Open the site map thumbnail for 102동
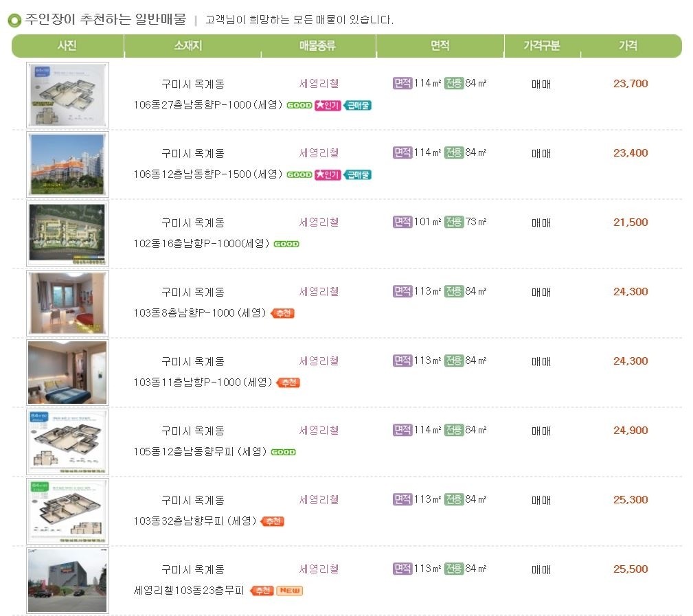This screenshot has height=616, width=693. click(x=67, y=233)
